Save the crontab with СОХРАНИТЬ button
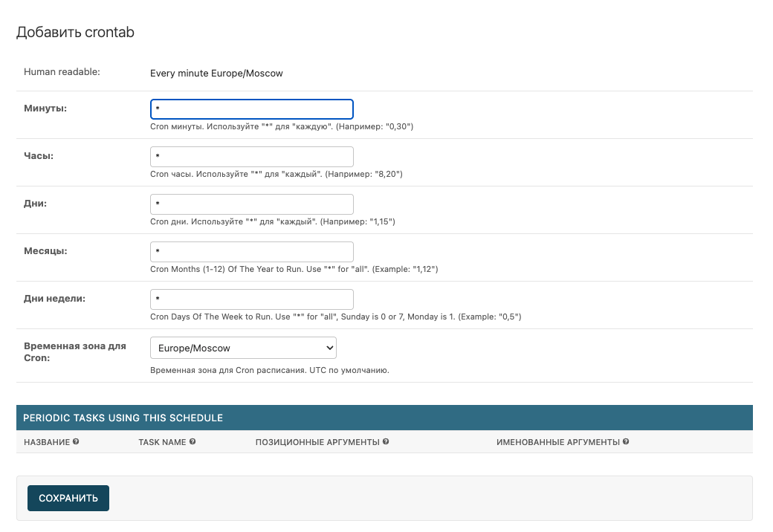Screen dimensions: 773x532 [68, 498]
